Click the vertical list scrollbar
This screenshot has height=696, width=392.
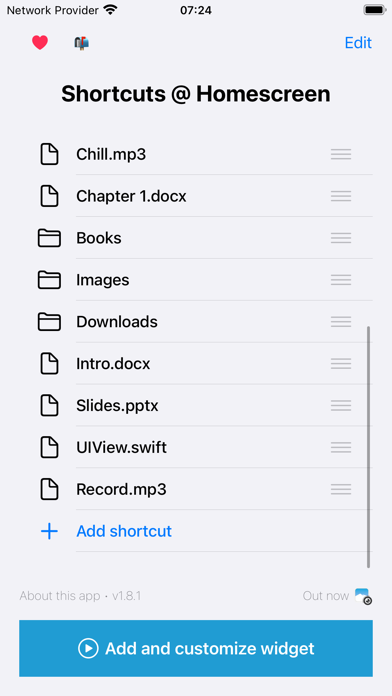(x=368, y=447)
